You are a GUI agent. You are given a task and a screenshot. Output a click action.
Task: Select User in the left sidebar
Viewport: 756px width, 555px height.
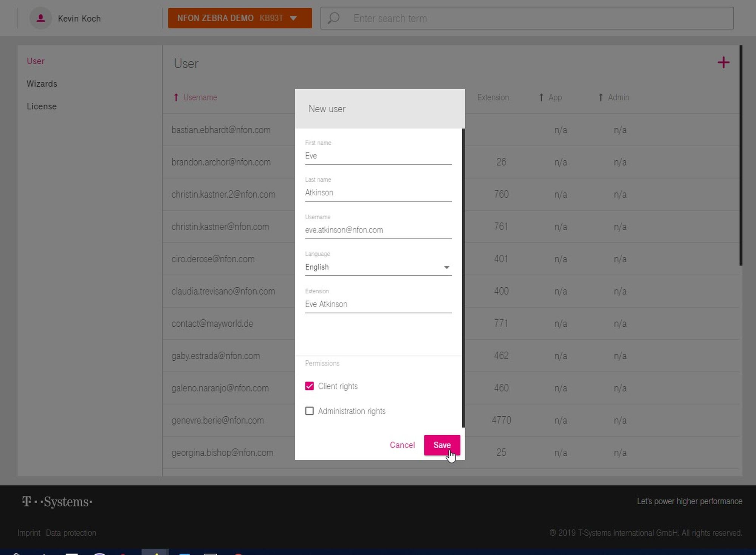coord(36,61)
